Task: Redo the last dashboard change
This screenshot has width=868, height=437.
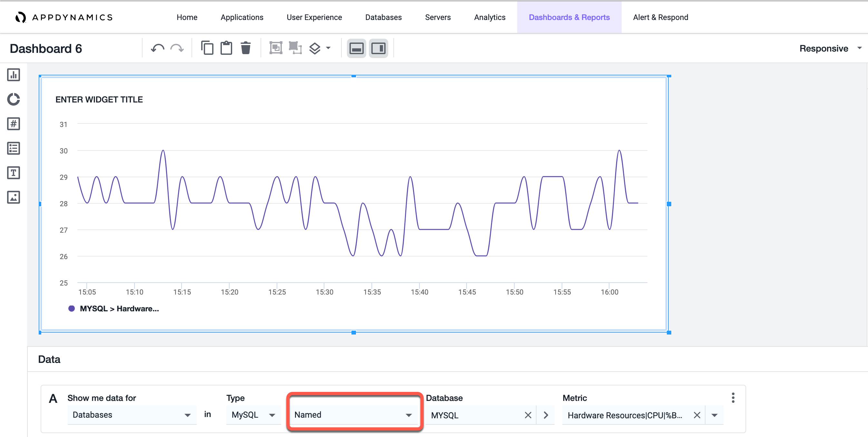Action: click(x=177, y=48)
